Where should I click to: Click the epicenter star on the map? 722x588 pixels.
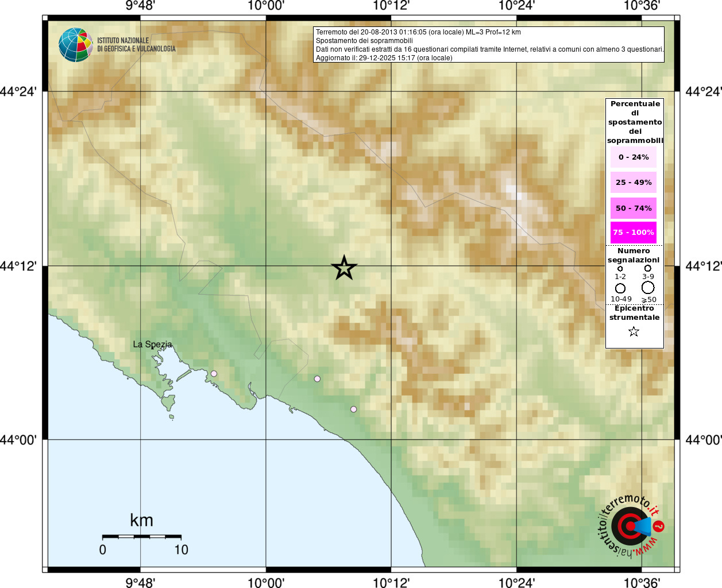click(x=344, y=268)
